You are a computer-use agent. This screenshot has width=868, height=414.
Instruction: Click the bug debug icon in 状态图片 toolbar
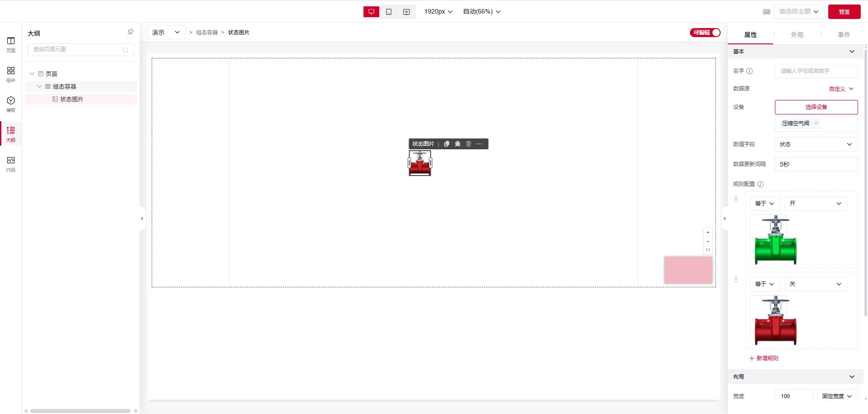coord(458,144)
